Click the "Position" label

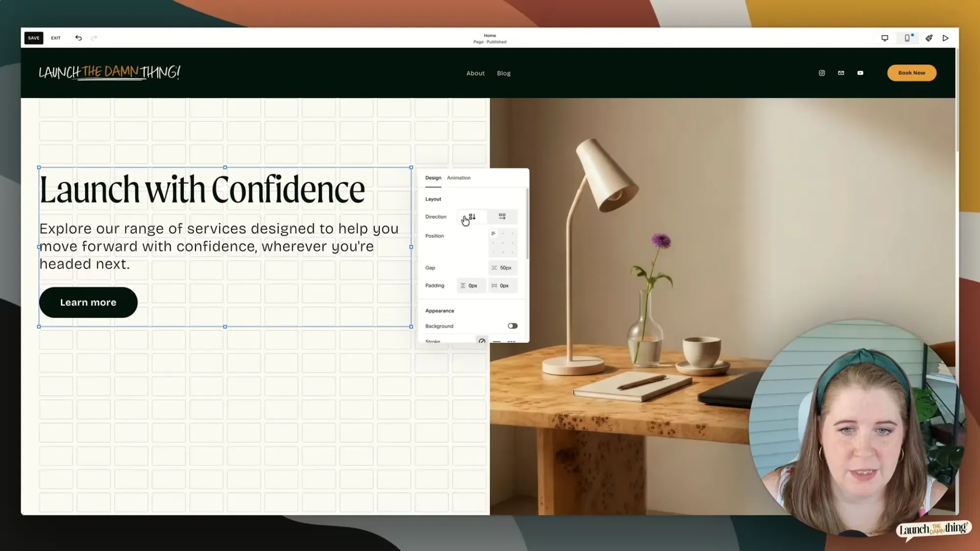[434, 236]
